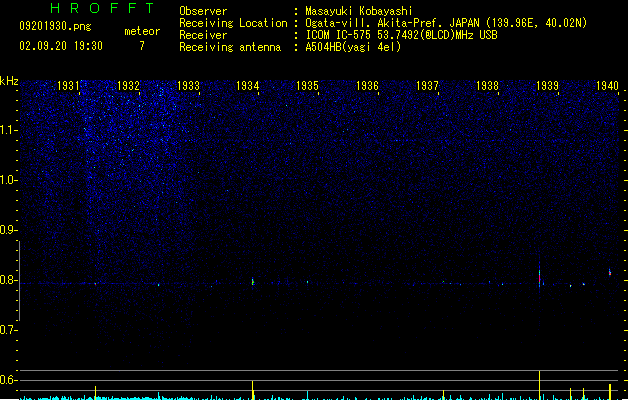Viewport: 629px width, 400px height.
Task: Click the strong red meteor echo near 1939
Action: 540,277
